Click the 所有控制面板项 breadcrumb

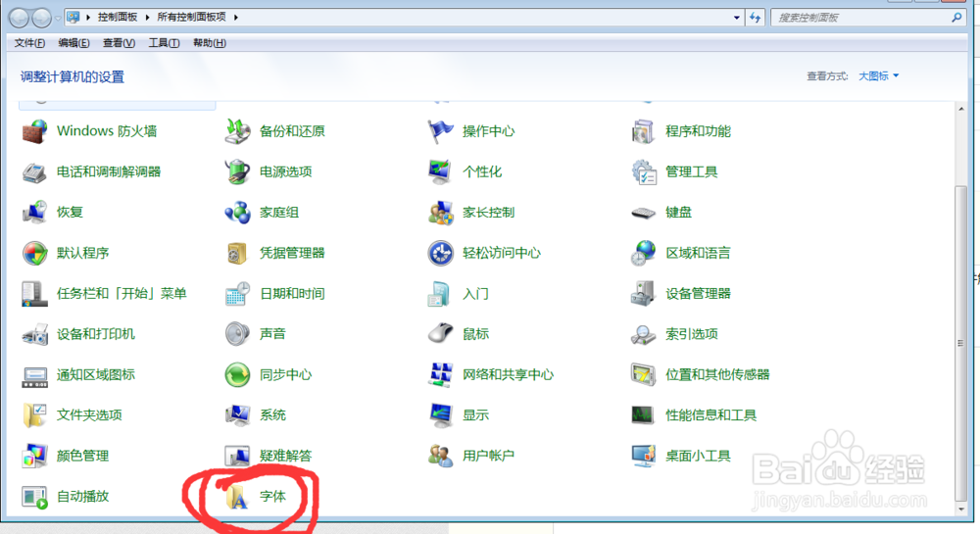(191, 18)
